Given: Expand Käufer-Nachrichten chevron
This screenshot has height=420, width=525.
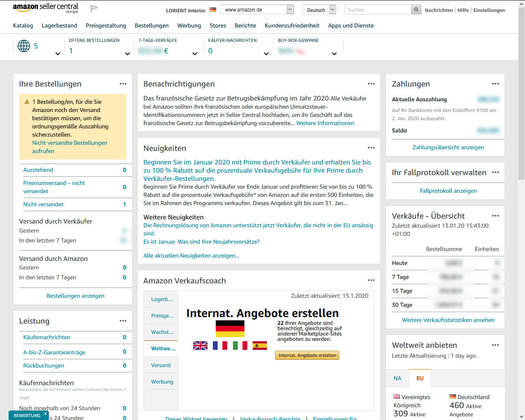Looking at the screenshot, I should pos(266,54).
